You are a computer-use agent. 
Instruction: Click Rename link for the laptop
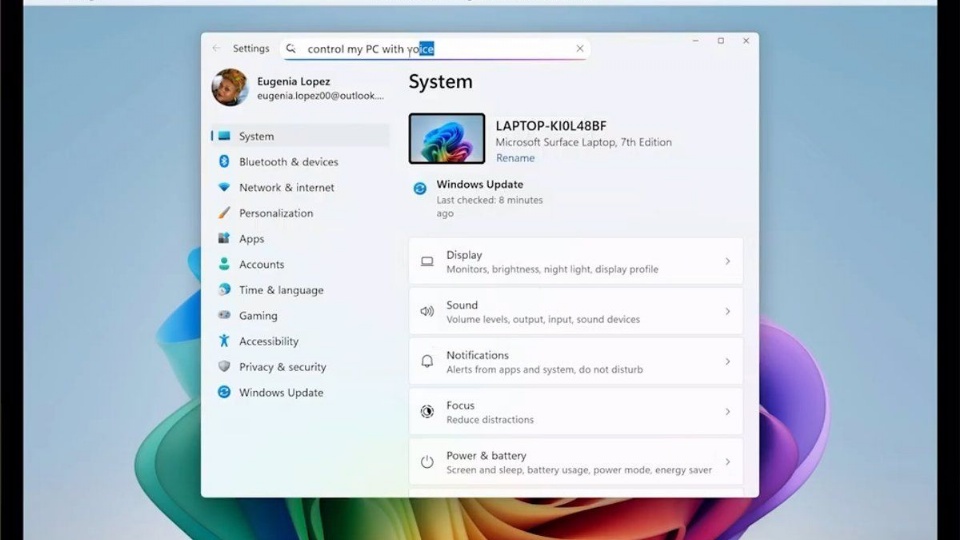click(515, 158)
